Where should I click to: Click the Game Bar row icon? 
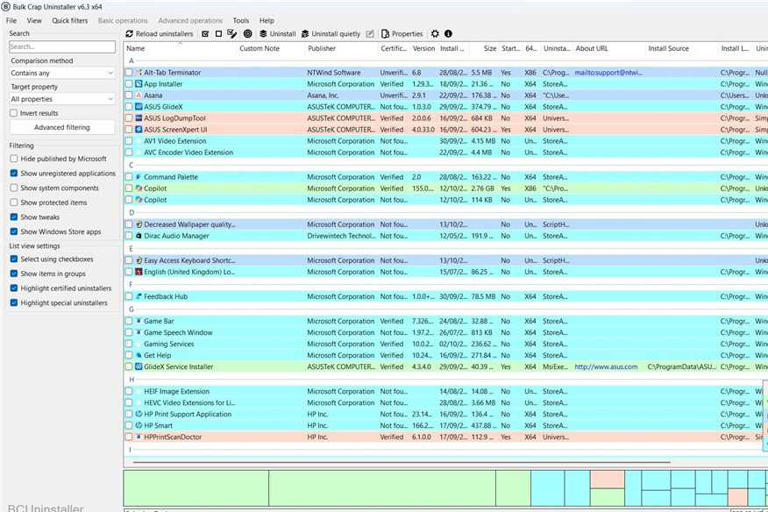tap(139, 321)
